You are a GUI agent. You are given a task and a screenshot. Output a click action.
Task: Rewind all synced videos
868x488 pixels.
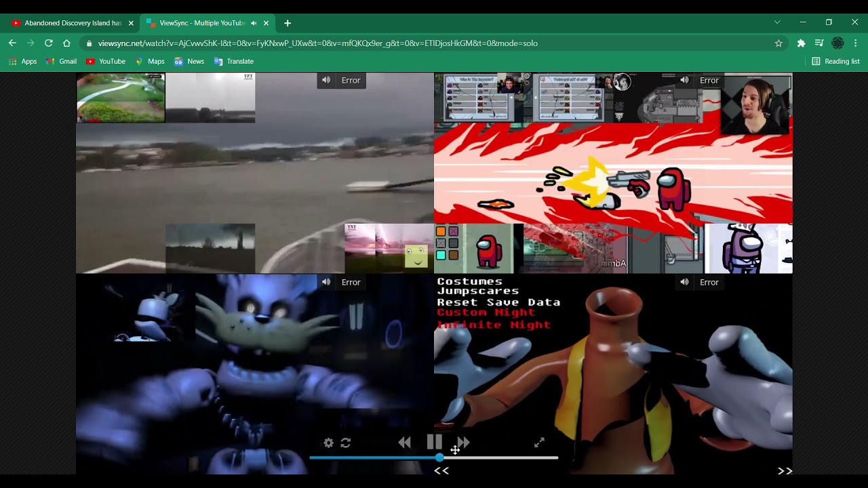[x=404, y=443]
